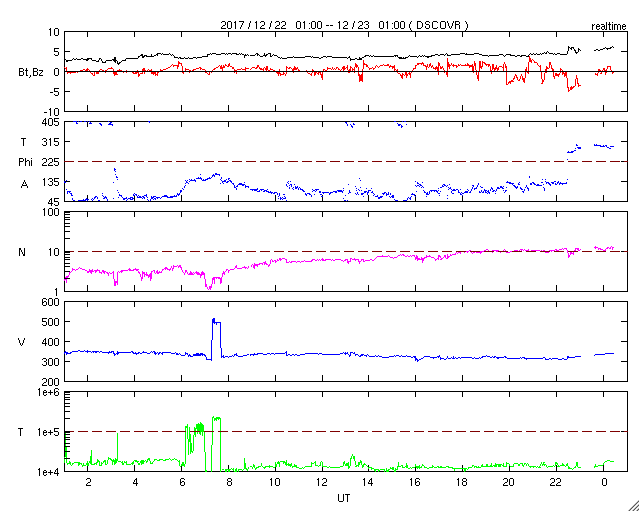Click the "5" tick on the Bt,Bz axis
640x512 pixels.
57,52
